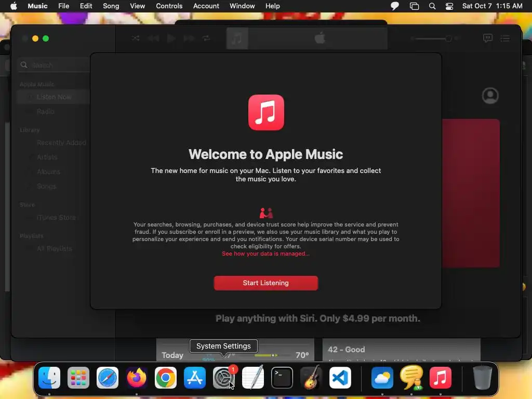Open the Music app menu
The image size is (532, 399).
pyautogui.click(x=37, y=6)
